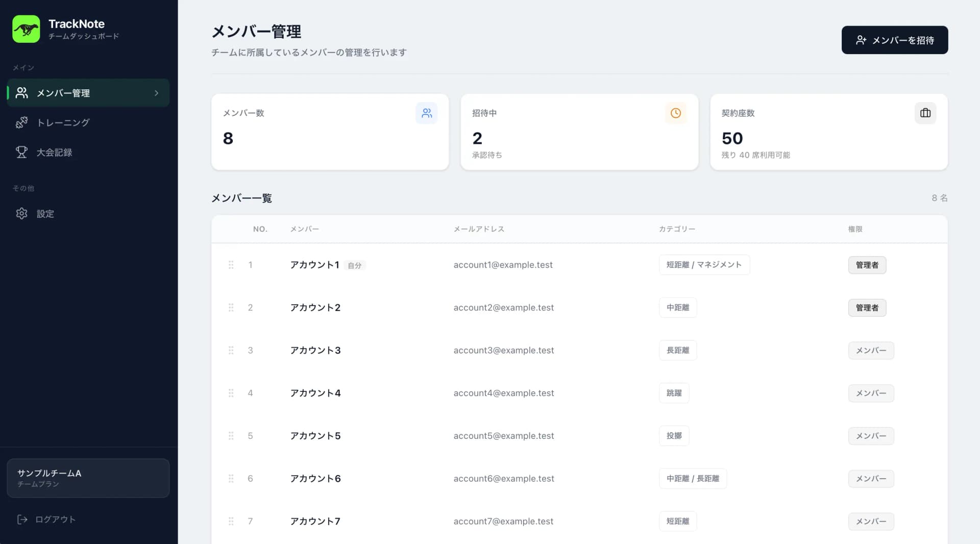Select the member management people icon in sidebar
Viewport: 980px width, 544px height.
21,92
